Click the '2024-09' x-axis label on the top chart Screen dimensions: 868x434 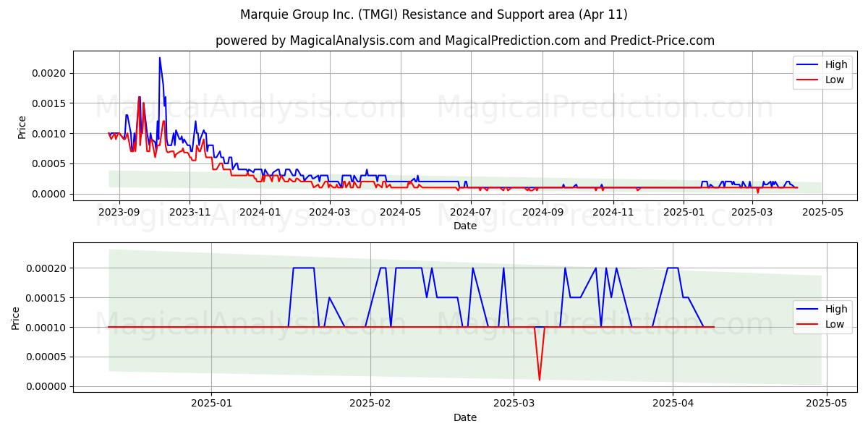point(542,212)
